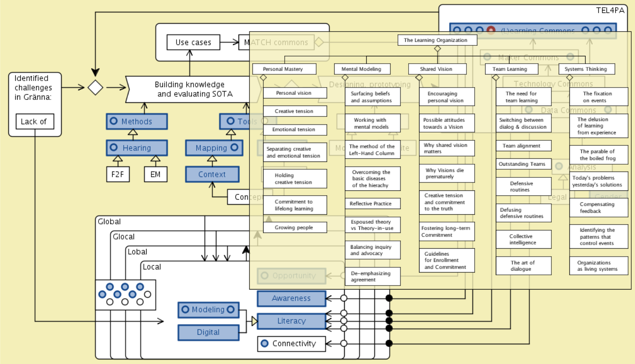The height and width of the screenshot is (364, 635).
Task: Click the Shared Vision heading box
Action: click(437, 69)
